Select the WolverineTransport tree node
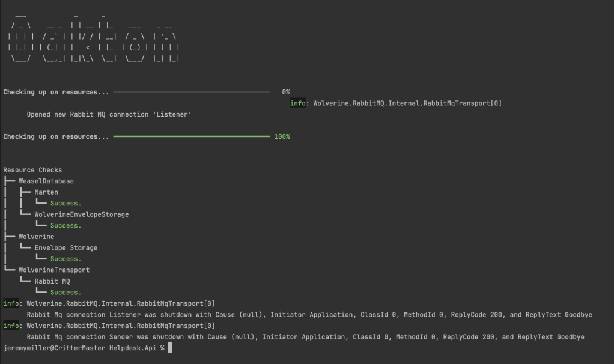 pos(54,270)
